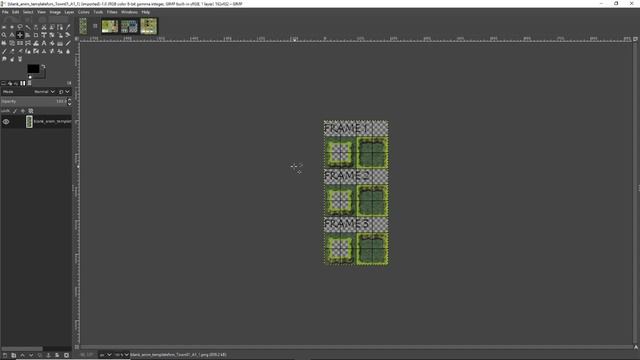Viewport: 640px width, 360px height.
Task: Select the Eraser tool
Action: click(x=12, y=51)
